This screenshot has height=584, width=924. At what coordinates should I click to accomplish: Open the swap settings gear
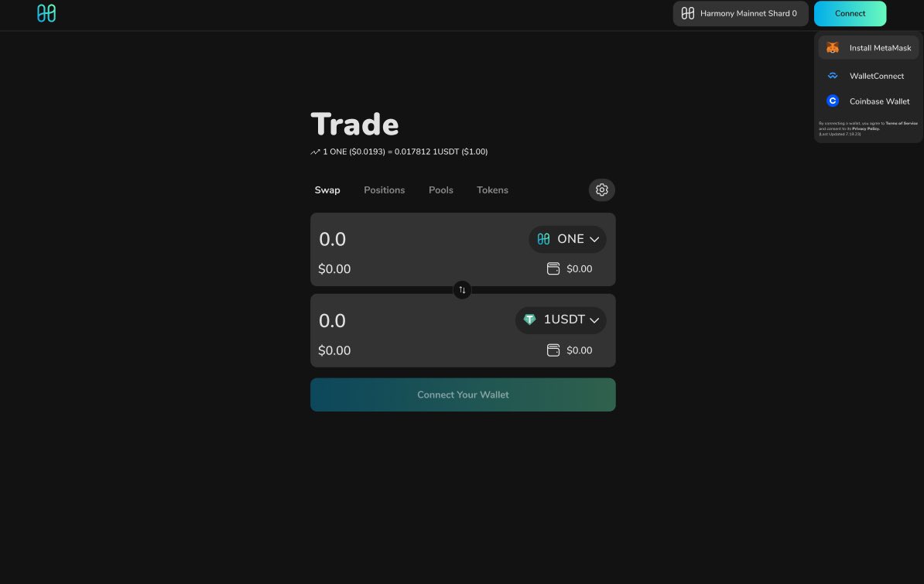pos(601,190)
